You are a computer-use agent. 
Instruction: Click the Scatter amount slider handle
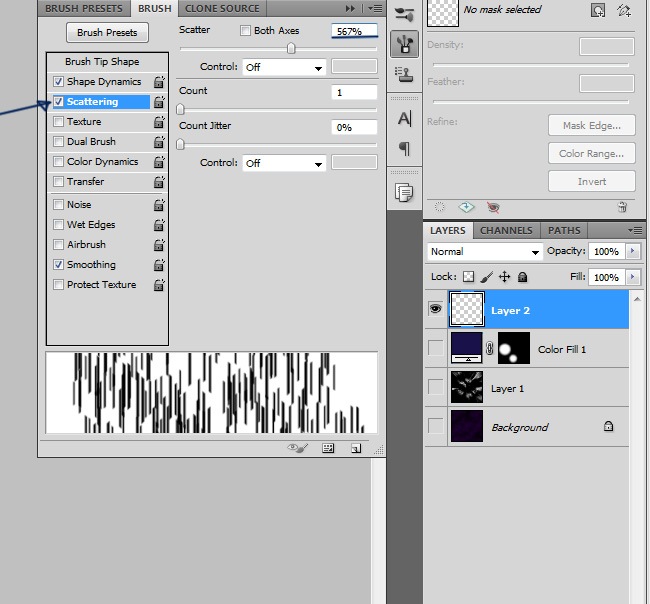291,48
